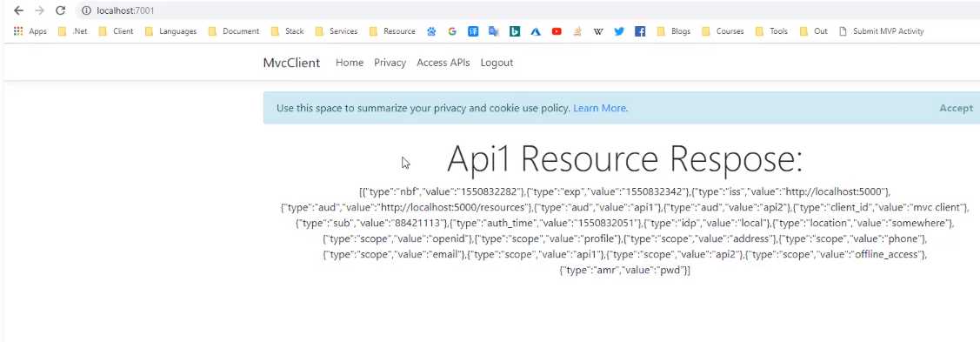Open the Google bookmark icon
The width and height of the screenshot is (980, 342).
click(452, 31)
